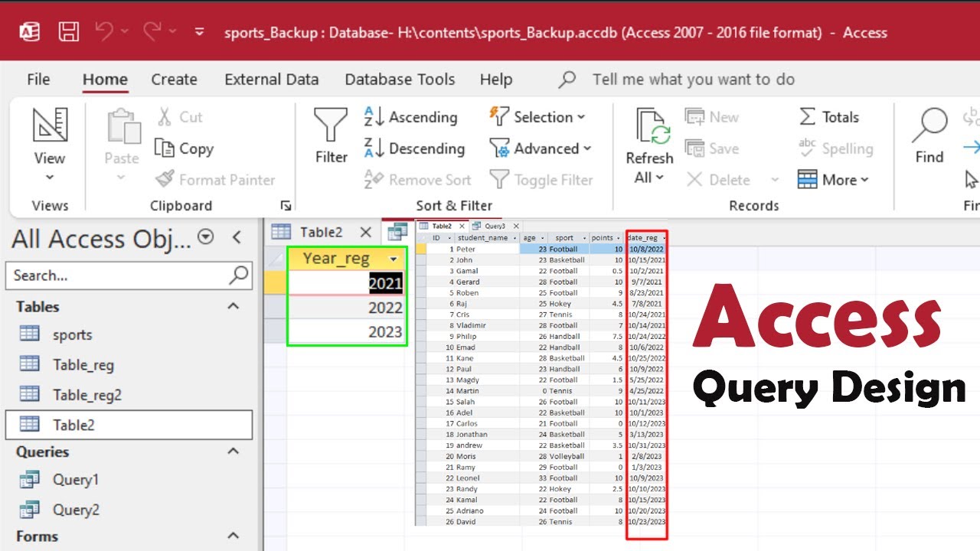Image resolution: width=980 pixels, height=551 pixels.
Task: Click the Redo arrow icon
Action: tap(152, 31)
